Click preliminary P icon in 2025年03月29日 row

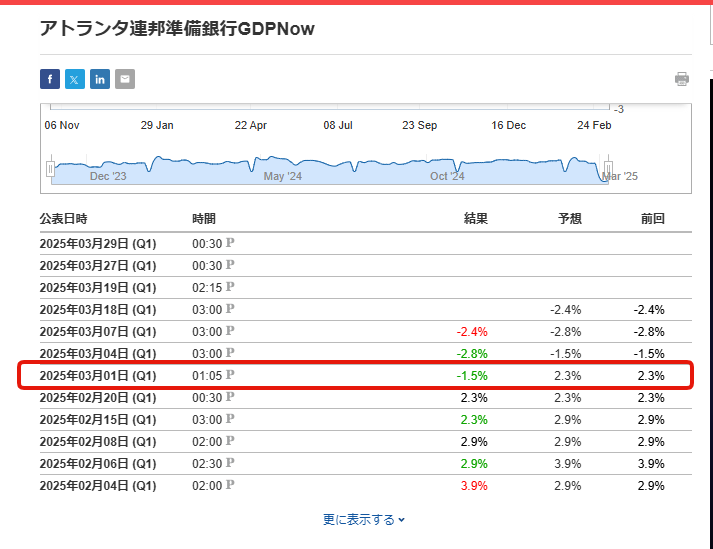(x=230, y=242)
